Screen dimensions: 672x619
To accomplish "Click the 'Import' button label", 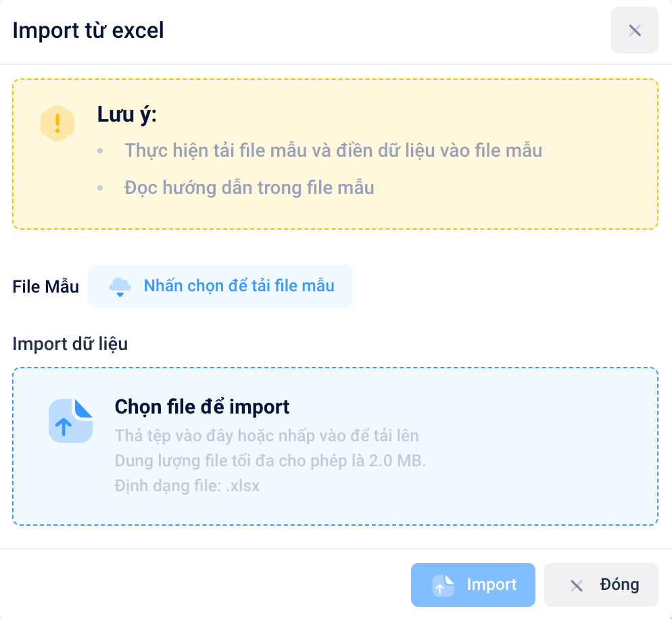I will [491, 585].
